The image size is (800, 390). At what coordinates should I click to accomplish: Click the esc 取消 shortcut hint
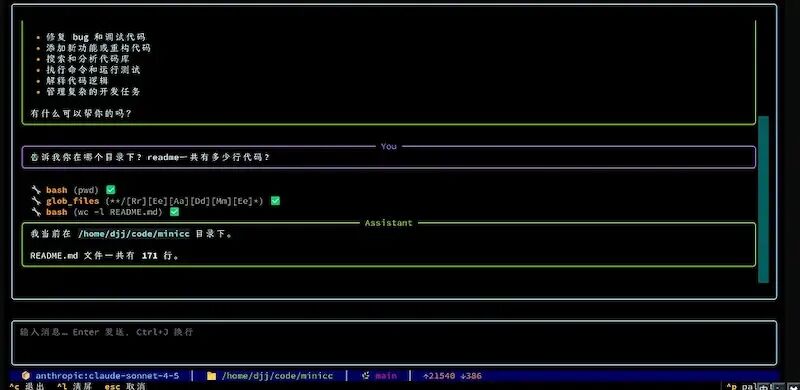click(x=125, y=386)
